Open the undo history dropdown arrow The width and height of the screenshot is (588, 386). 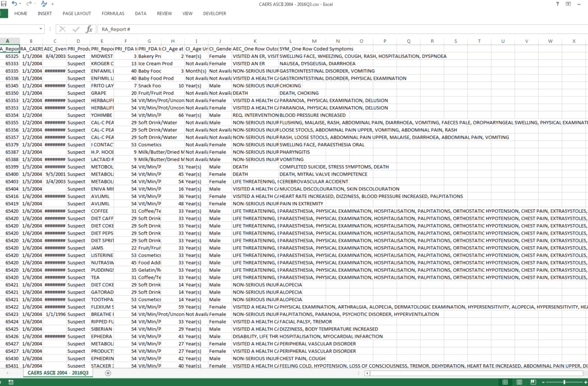tap(20, 4)
